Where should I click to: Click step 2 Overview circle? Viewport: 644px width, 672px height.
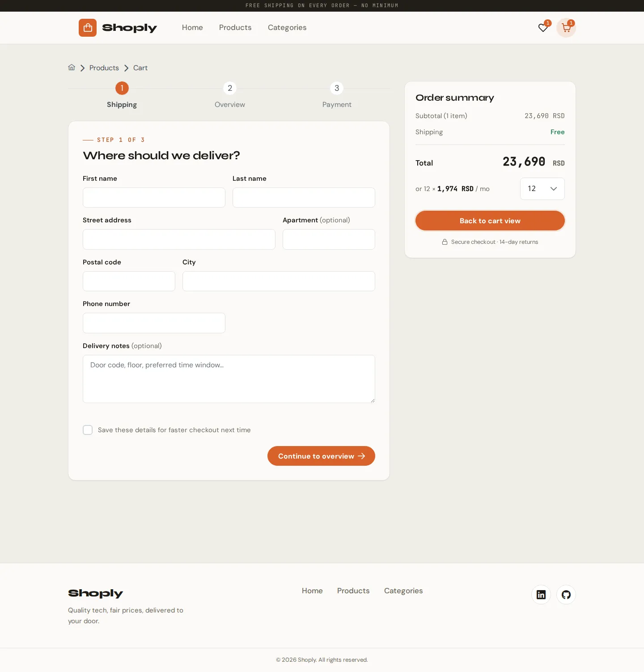tap(230, 88)
